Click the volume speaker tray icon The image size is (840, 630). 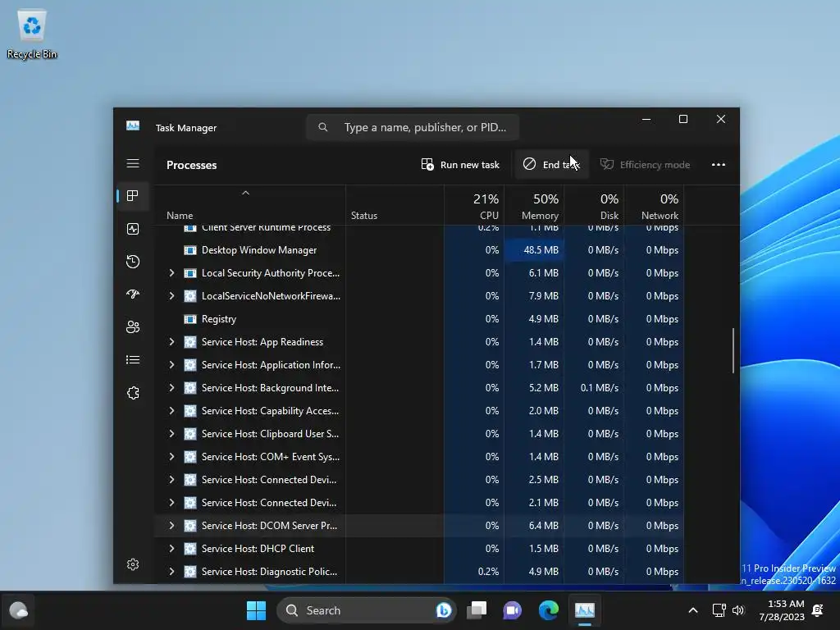click(x=738, y=610)
